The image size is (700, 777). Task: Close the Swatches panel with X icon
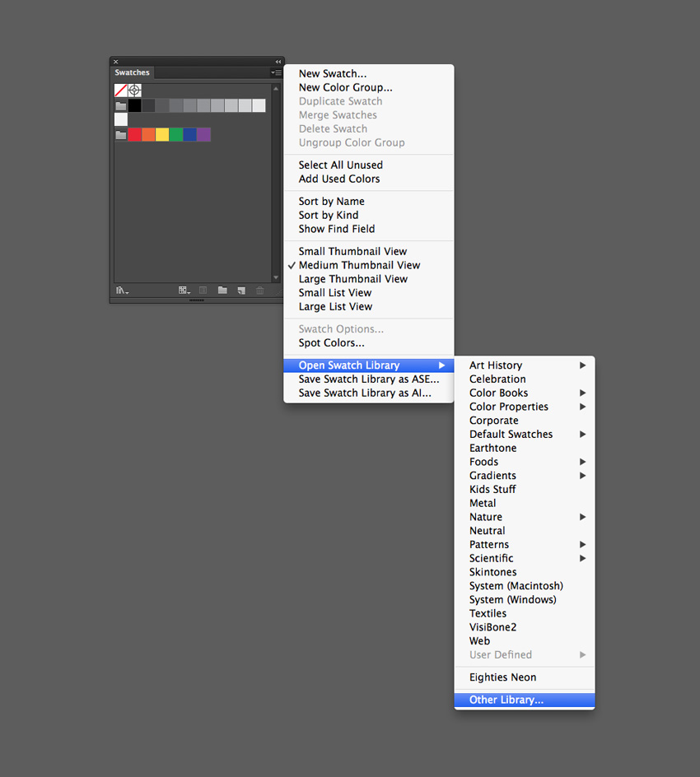[115, 62]
